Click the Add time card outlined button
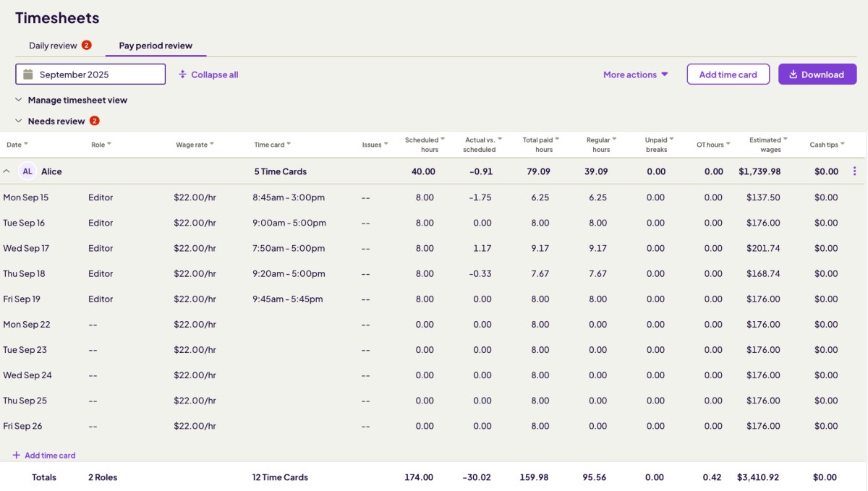The height and width of the screenshot is (491, 868). pos(728,74)
